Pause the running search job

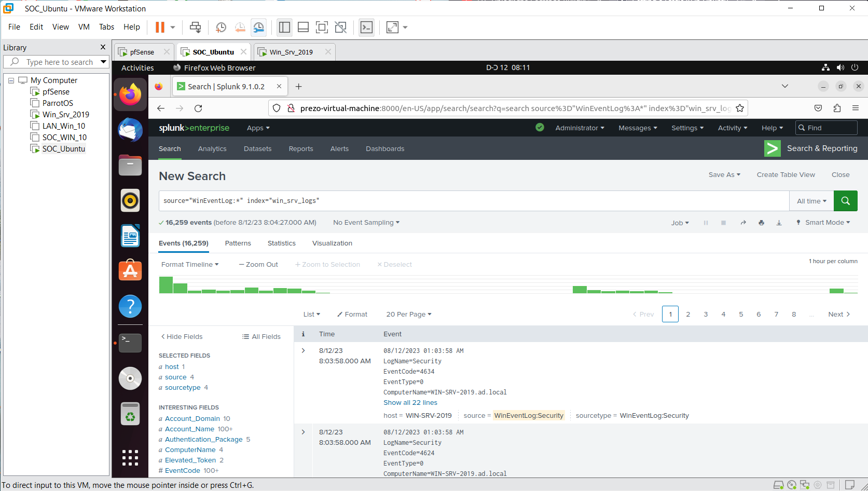(x=706, y=223)
